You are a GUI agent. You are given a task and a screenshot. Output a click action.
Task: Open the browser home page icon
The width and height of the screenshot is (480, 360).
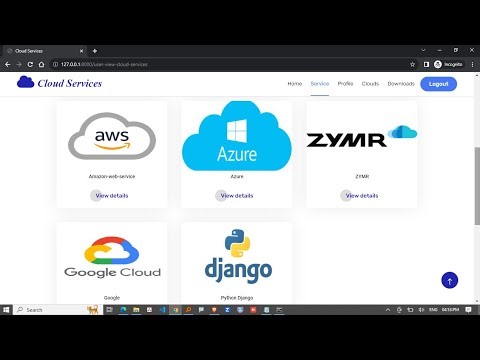point(41,64)
